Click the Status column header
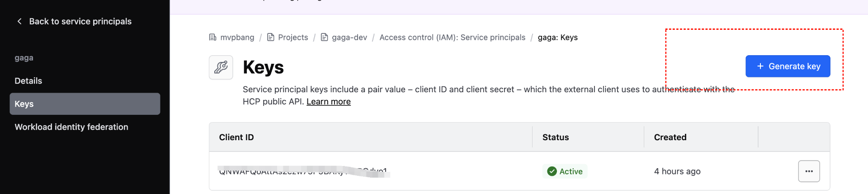Viewport: 868px width, 194px height. [556, 137]
